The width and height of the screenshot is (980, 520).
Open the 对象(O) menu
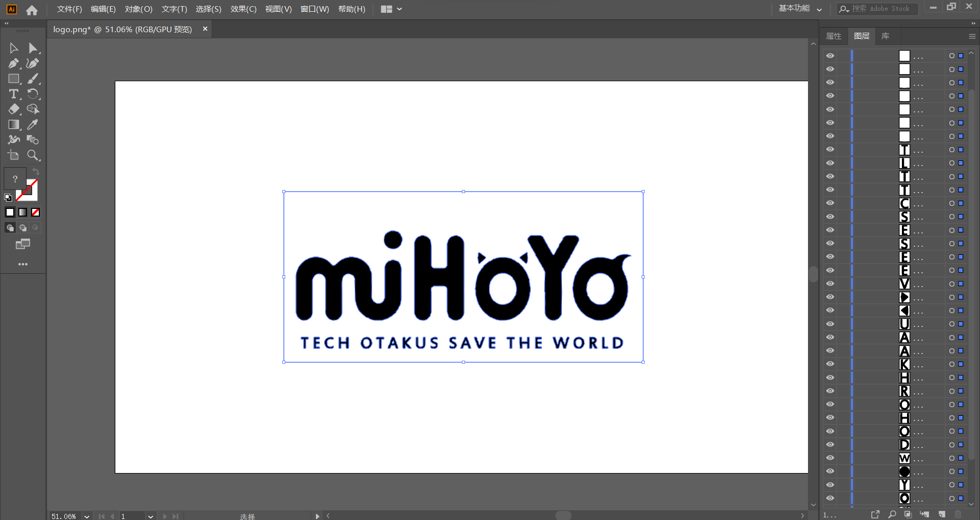point(139,9)
